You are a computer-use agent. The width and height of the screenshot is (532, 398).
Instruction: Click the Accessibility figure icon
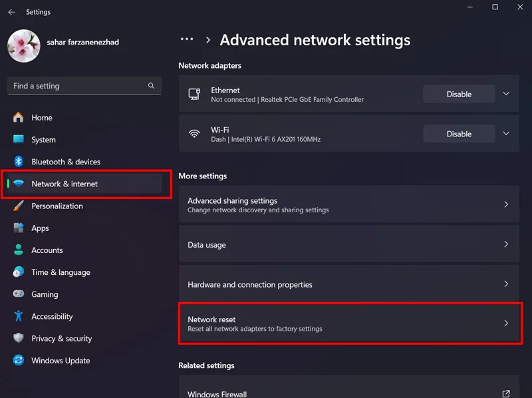(19, 316)
